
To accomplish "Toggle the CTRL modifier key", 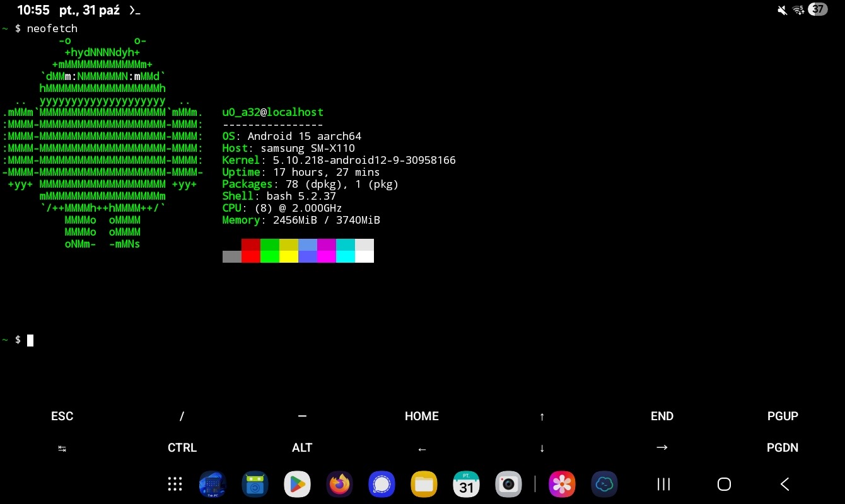I will pos(182,448).
